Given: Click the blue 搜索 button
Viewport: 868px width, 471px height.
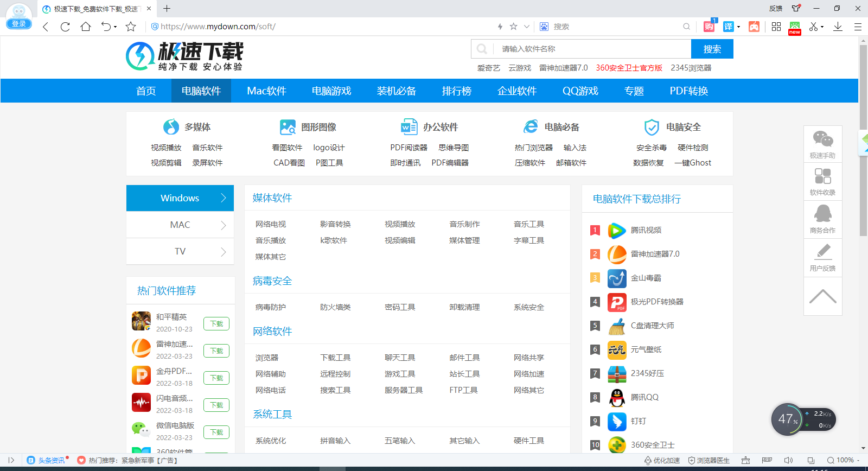Looking at the screenshot, I should point(712,49).
